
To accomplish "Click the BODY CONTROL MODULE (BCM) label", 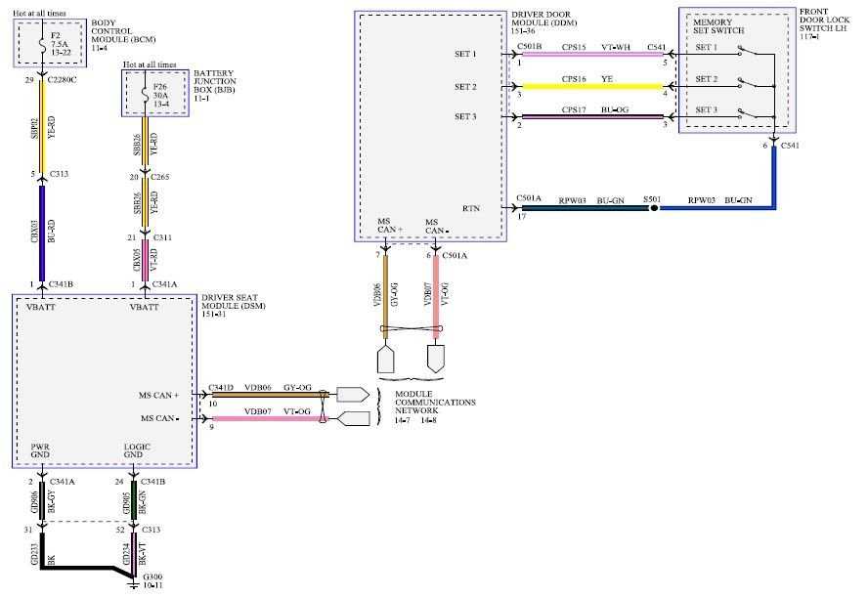I will 123,35.
